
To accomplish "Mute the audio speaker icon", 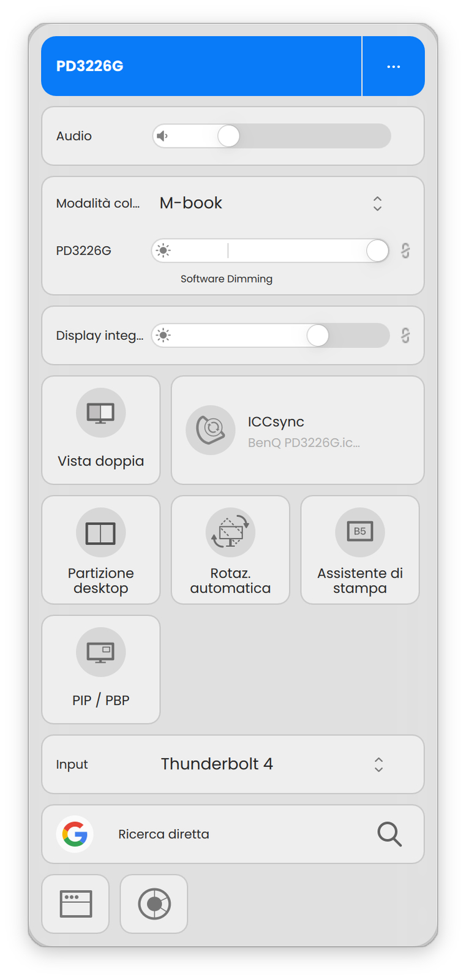I will click(x=162, y=136).
